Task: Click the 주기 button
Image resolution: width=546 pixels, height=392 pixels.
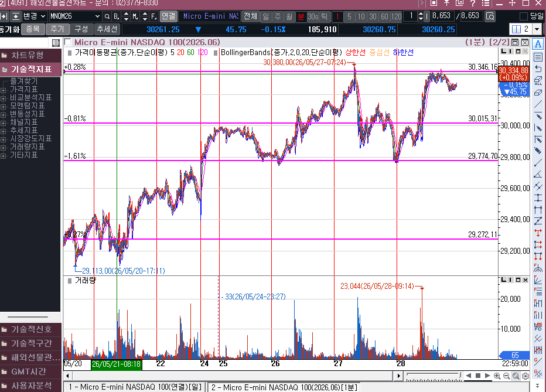Action: (57, 29)
